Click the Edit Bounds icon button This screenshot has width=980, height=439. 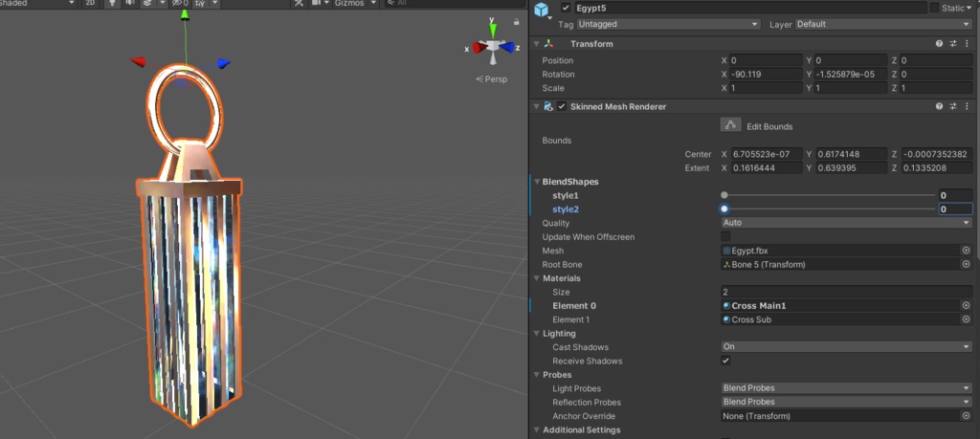(730, 125)
